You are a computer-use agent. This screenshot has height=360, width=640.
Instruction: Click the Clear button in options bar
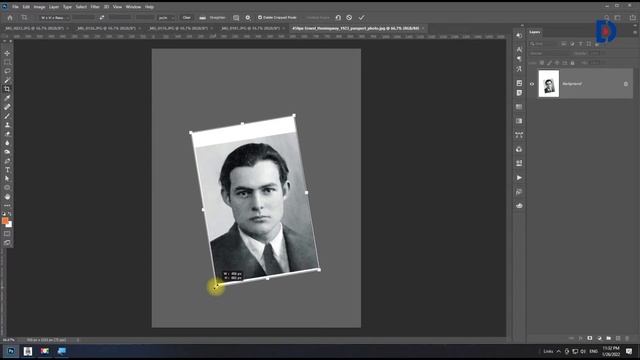pos(187,18)
